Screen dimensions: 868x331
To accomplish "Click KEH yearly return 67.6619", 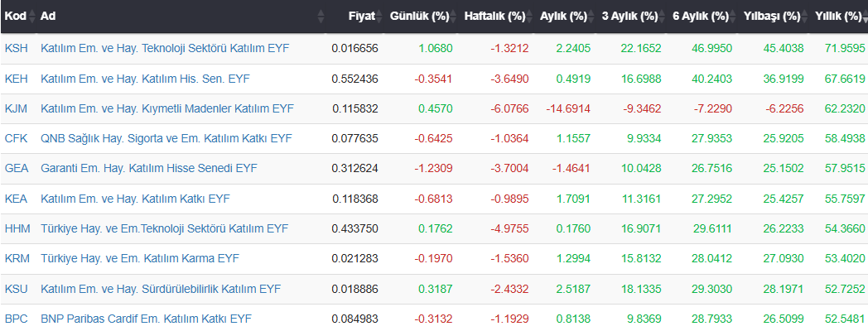I will (844, 79).
